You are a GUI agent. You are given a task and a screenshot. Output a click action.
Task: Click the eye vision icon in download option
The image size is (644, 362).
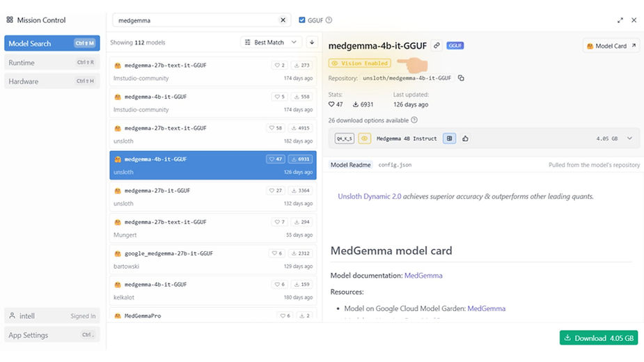tap(364, 139)
